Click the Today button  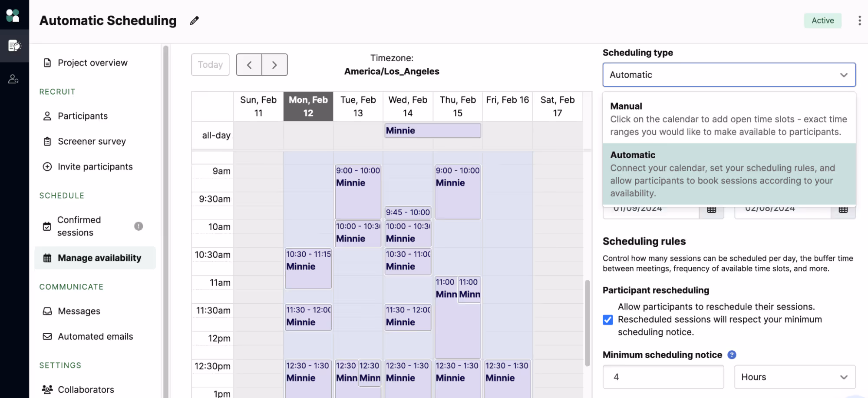pos(210,64)
